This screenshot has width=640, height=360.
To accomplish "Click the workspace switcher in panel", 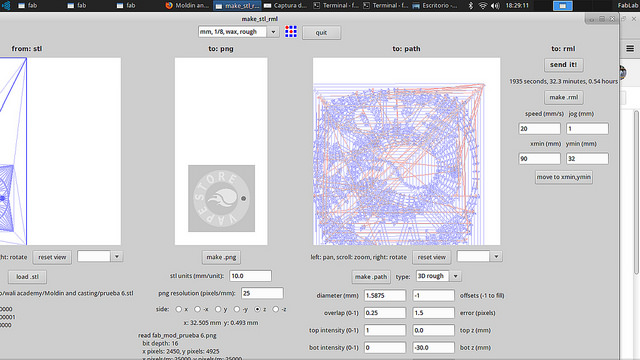I will pos(562,5).
